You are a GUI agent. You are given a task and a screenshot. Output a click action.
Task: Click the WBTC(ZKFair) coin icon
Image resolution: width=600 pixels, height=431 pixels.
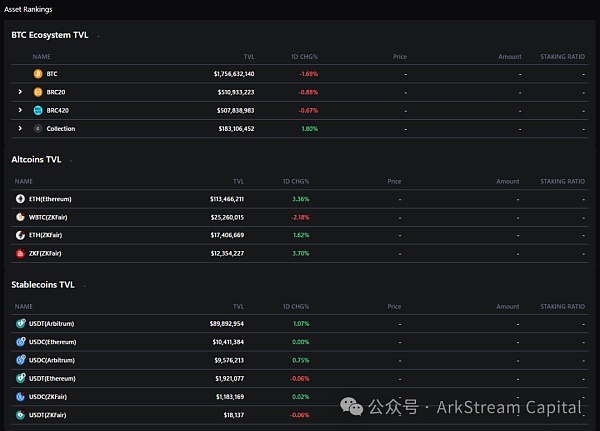click(x=20, y=216)
